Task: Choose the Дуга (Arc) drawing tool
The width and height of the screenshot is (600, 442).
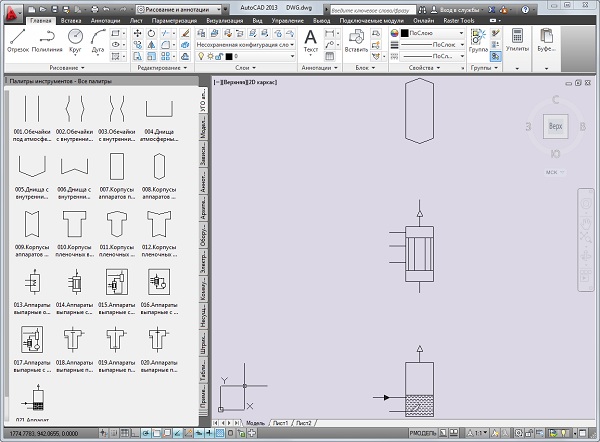Action: [x=100, y=39]
